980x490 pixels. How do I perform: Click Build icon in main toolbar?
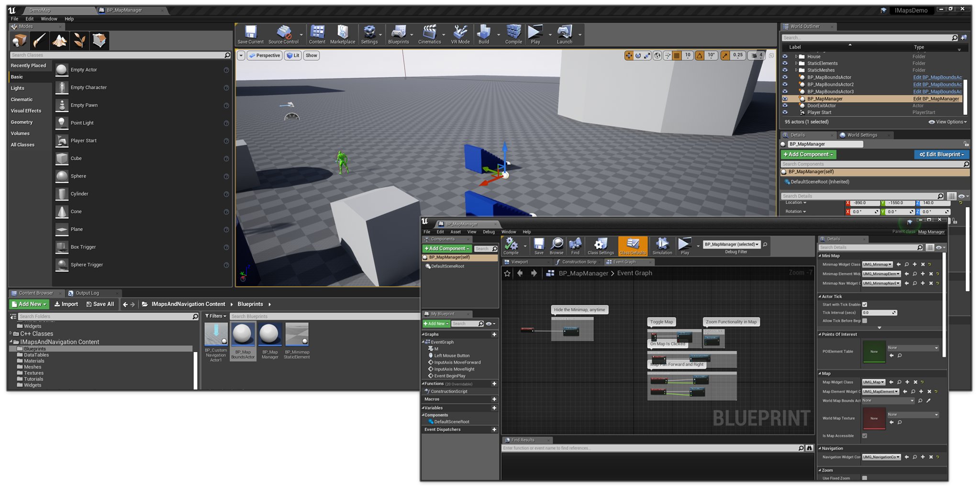tap(484, 35)
